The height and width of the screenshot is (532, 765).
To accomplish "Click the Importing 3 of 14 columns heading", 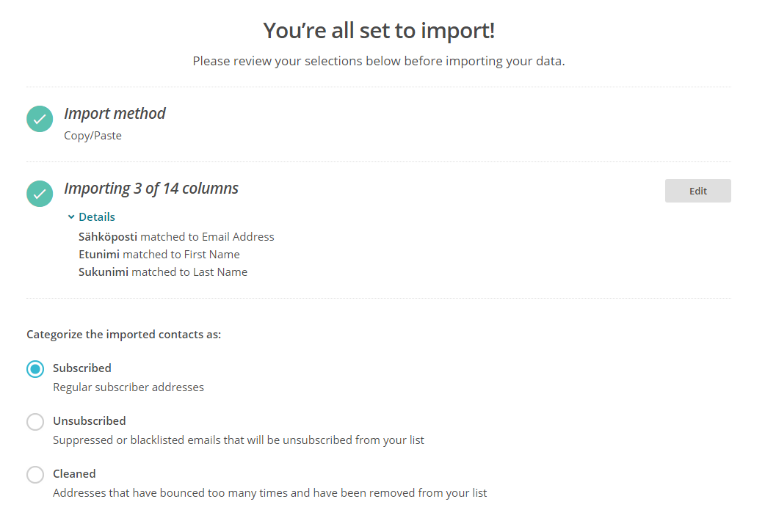I will (x=151, y=189).
